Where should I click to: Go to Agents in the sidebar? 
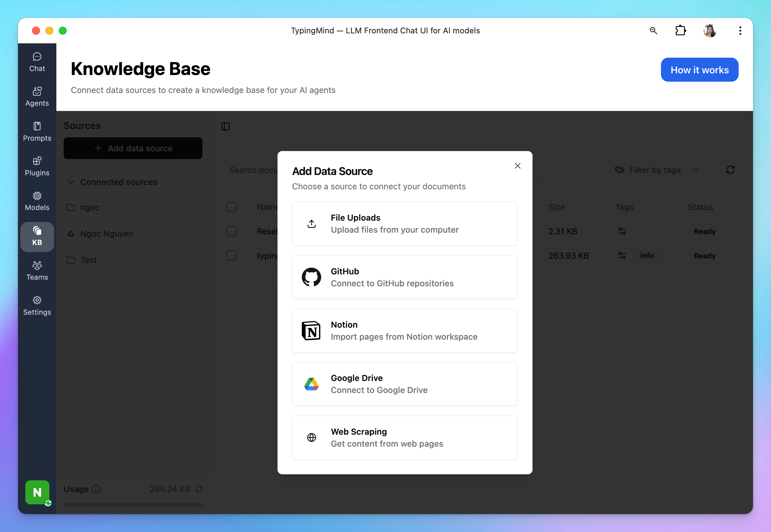click(x=37, y=97)
